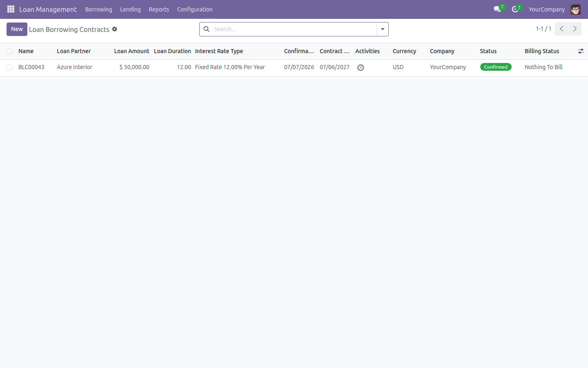Toggle search filter options dropdown arrow
Screen dimensions: 588x368
click(x=383, y=29)
